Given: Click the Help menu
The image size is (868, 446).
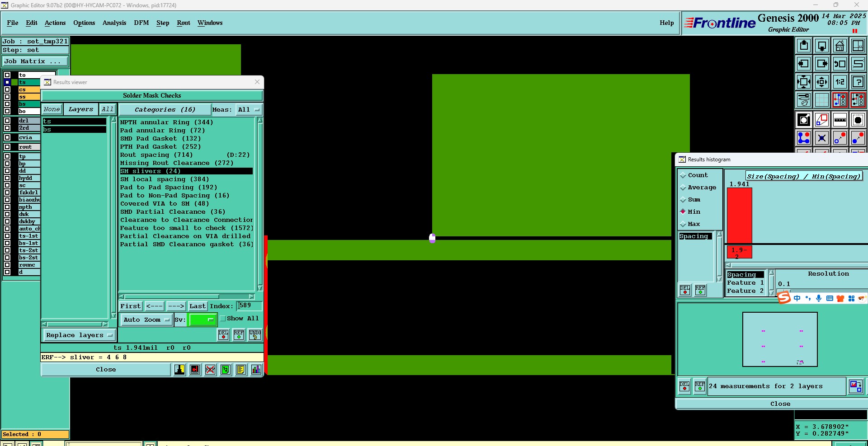Looking at the screenshot, I should [666, 23].
